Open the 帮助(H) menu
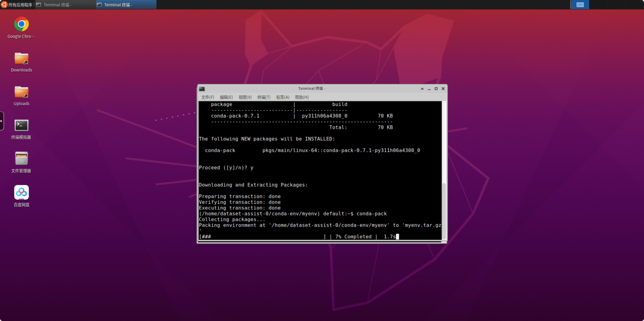 click(x=301, y=97)
